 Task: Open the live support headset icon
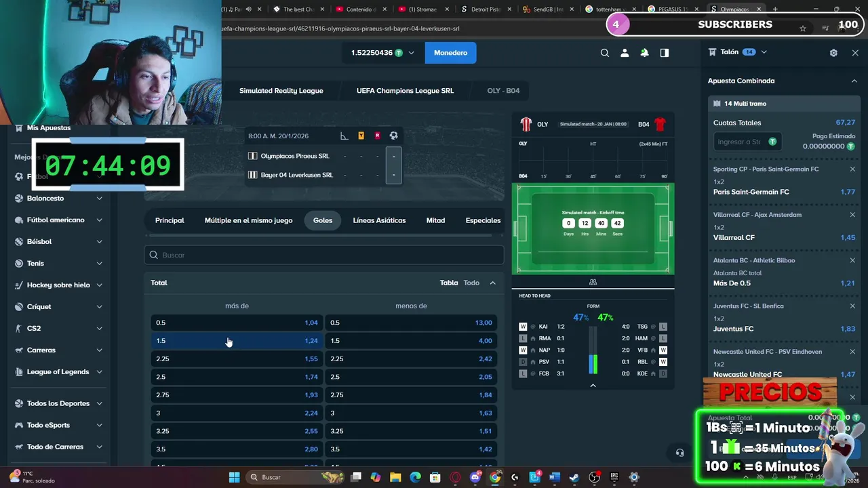click(x=680, y=453)
